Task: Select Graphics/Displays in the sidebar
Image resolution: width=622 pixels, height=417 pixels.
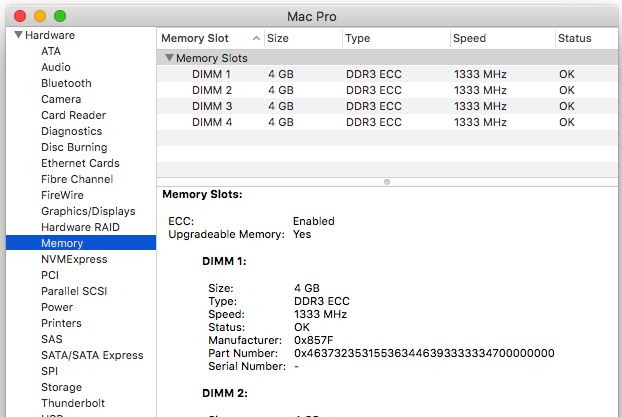Action: pyautogui.click(x=88, y=211)
